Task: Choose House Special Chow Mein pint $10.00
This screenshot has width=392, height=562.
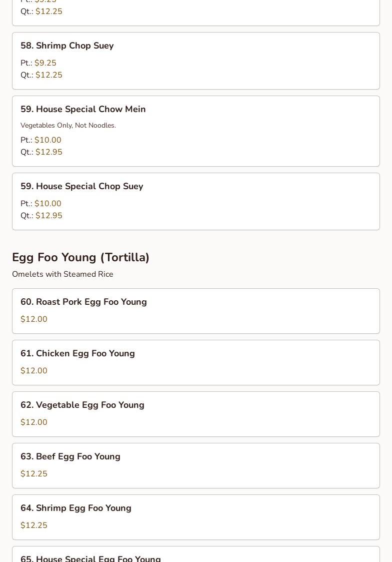Action: (x=47, y=140)
